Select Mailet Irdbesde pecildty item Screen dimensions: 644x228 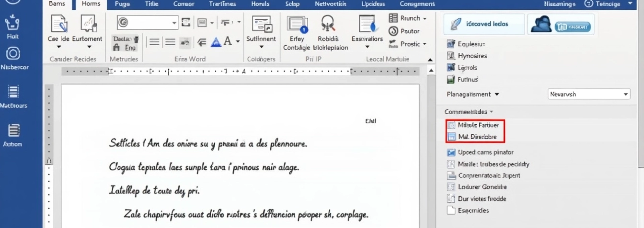(488, 164)
